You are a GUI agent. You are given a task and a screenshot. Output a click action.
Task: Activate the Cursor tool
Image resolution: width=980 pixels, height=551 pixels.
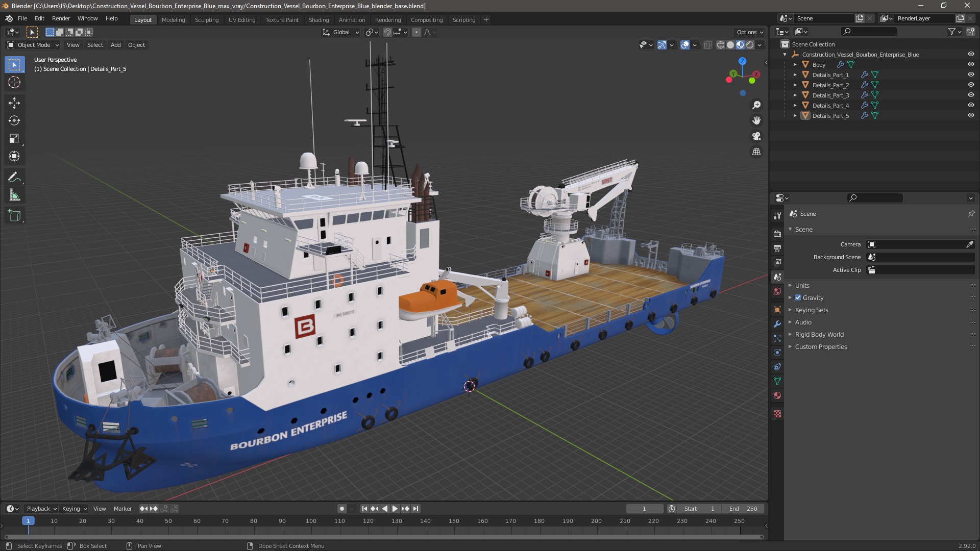tap(14, 83)
